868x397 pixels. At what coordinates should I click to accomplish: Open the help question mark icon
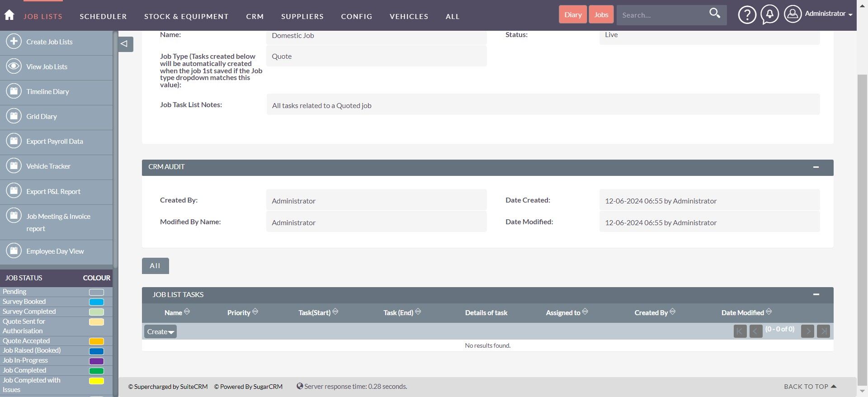pyautogui.click(x=747, y=15)
